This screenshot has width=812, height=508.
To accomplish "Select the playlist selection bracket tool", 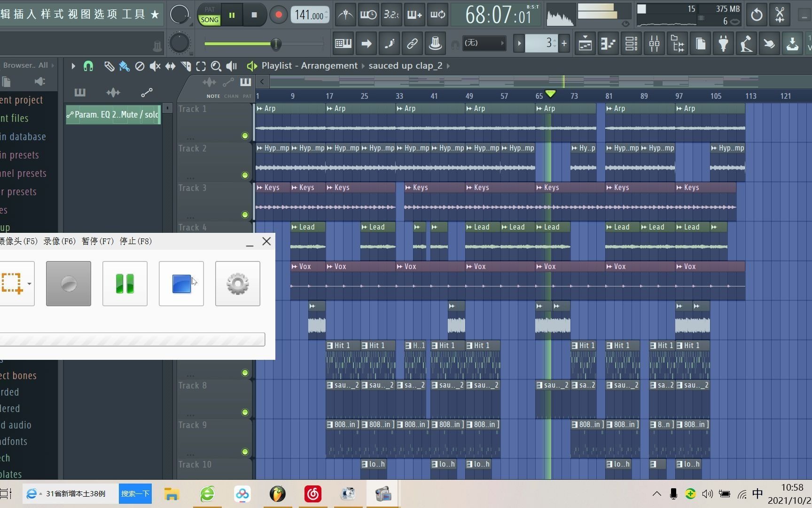I will [x=201, y=66].
